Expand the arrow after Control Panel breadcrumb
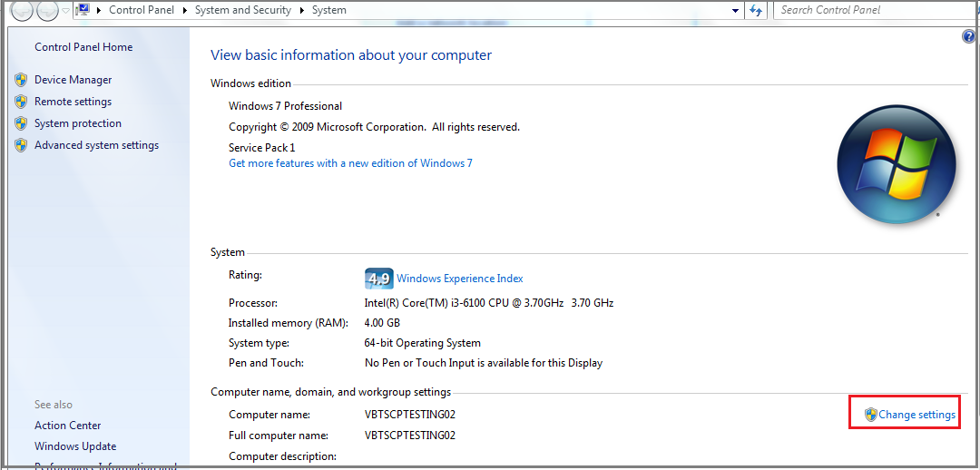The height and width of the screenshot is (470, 980). [x=183, y=11]
